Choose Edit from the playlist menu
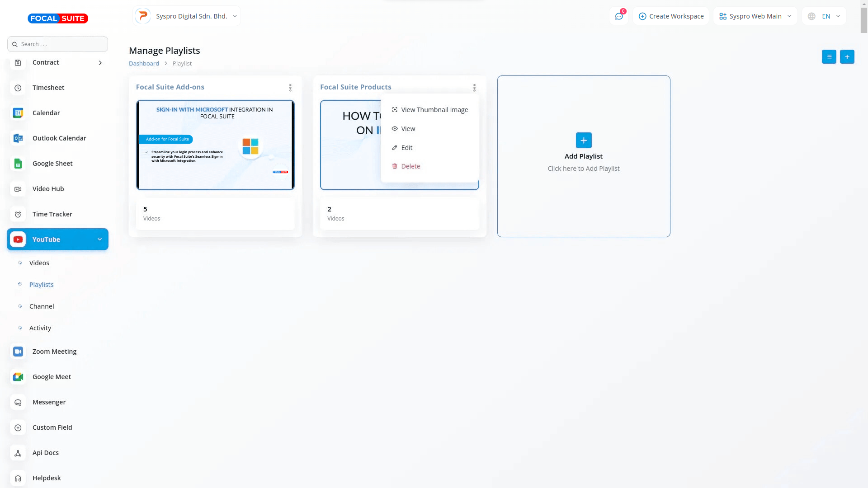This screenshot has height=488, width=868. 406,148
